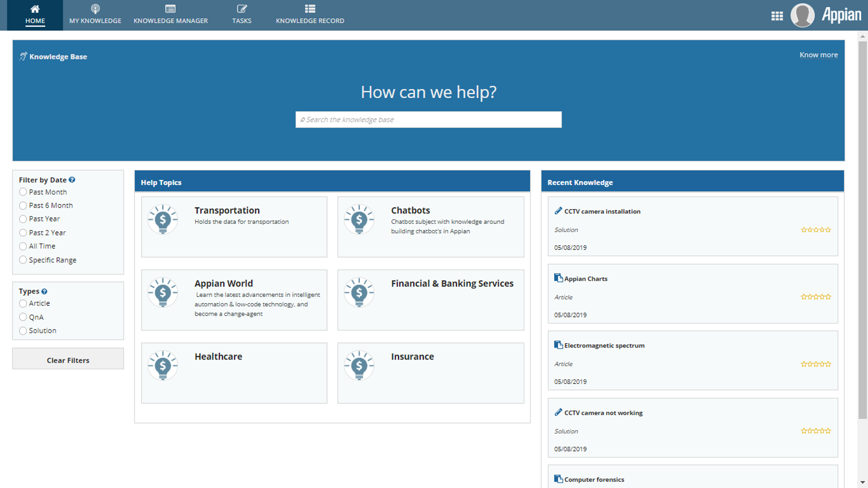Click the Insurance lightbulb icon
Viewport: 868px width, 488px height.
359,365
